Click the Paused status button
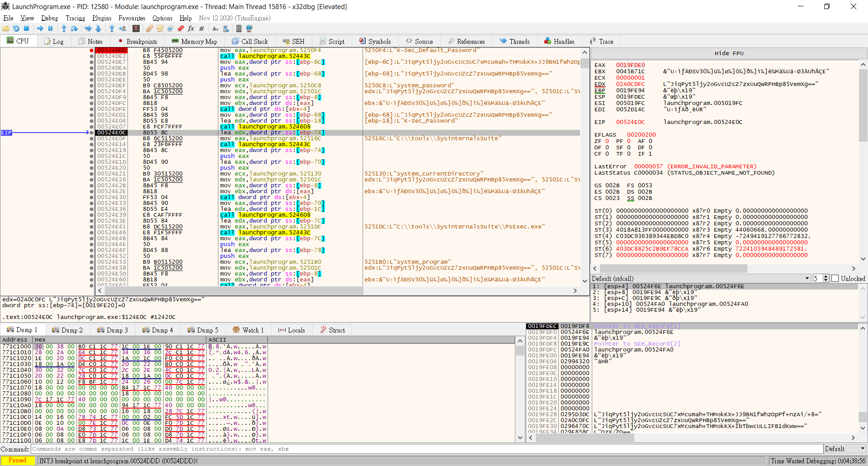Image resolution: width=868 pixels, height=466 pixels. [x=18, y=461]
